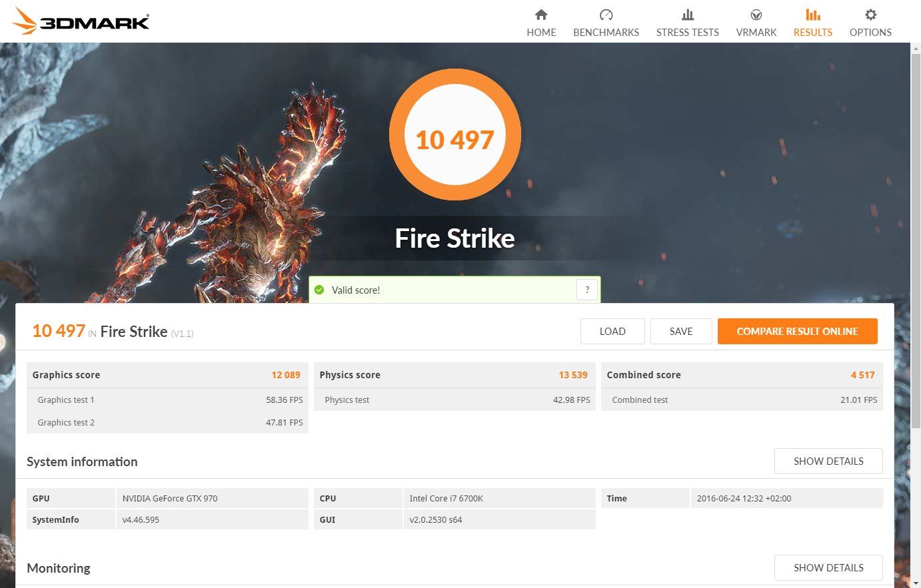
Task: Click the large 10 497 score circle
Action: pyautogui.click(x=455, y=135)
